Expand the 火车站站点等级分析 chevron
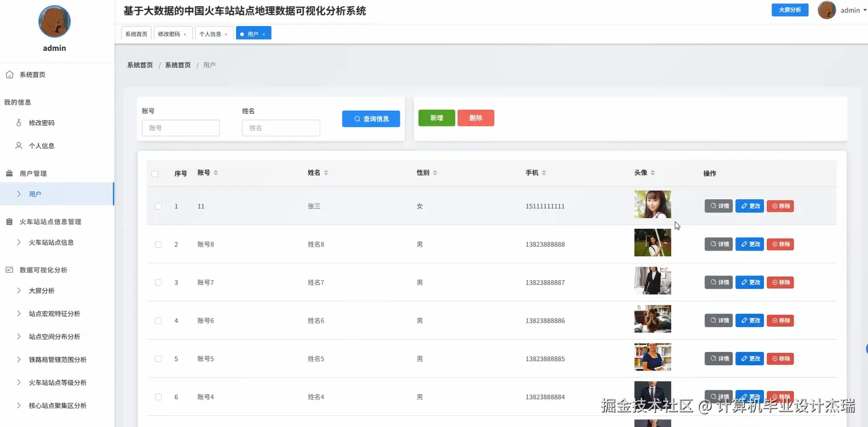 tap(19, 382)
